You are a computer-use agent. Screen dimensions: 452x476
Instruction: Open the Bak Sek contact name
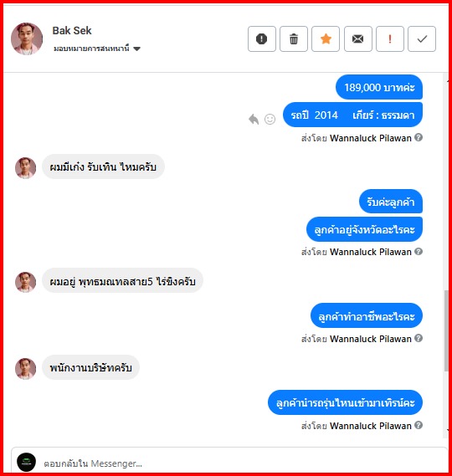[72, 31]
